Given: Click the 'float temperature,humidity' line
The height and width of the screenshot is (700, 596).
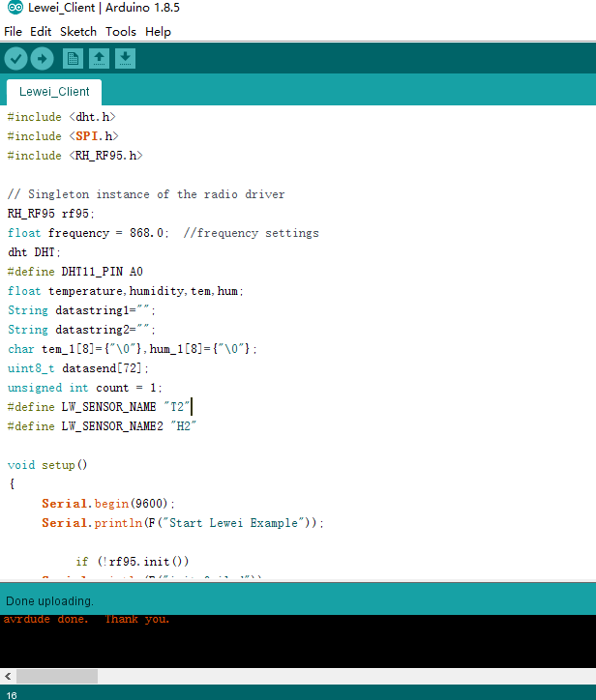Looking at the screenshot, I should (126, 291).
